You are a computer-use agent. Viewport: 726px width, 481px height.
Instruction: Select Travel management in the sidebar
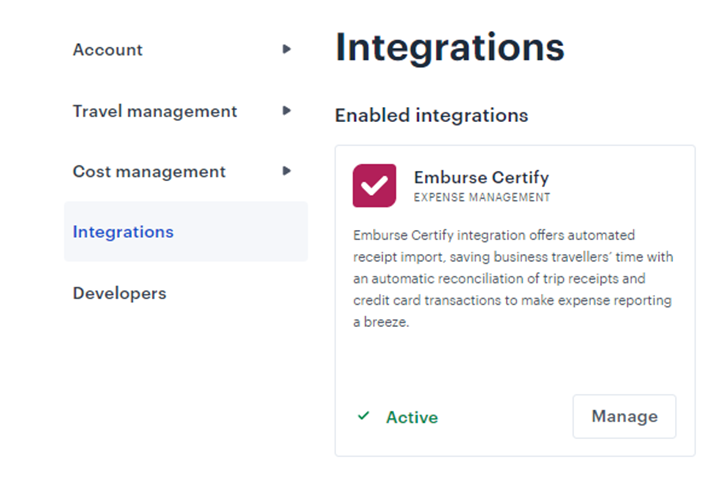point(155,111)
